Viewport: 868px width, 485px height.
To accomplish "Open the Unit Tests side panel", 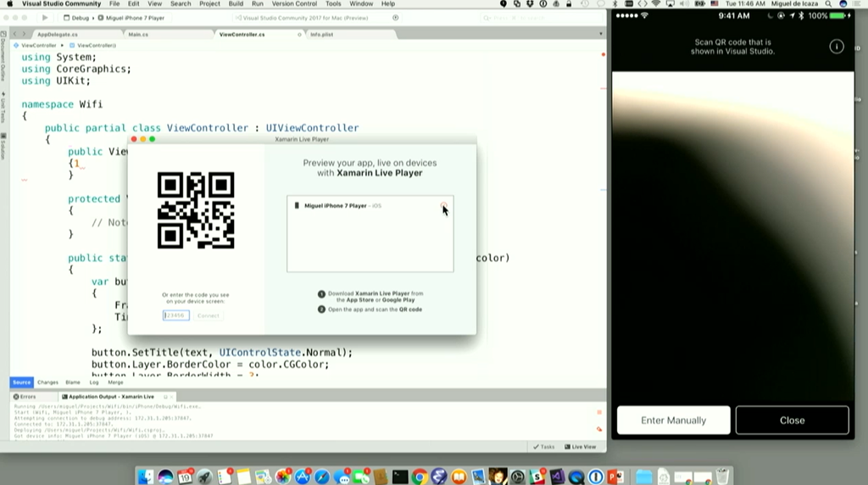I will tap(3, 108).
